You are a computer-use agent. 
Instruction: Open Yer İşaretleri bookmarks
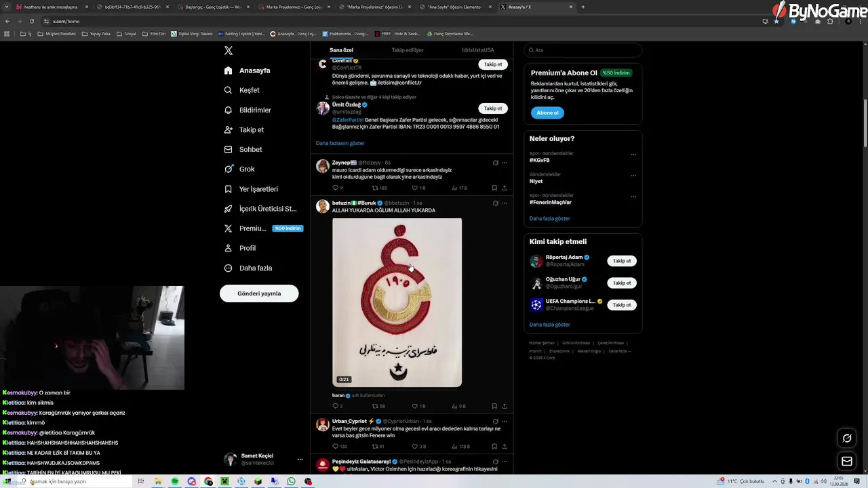tap(251, 189)
